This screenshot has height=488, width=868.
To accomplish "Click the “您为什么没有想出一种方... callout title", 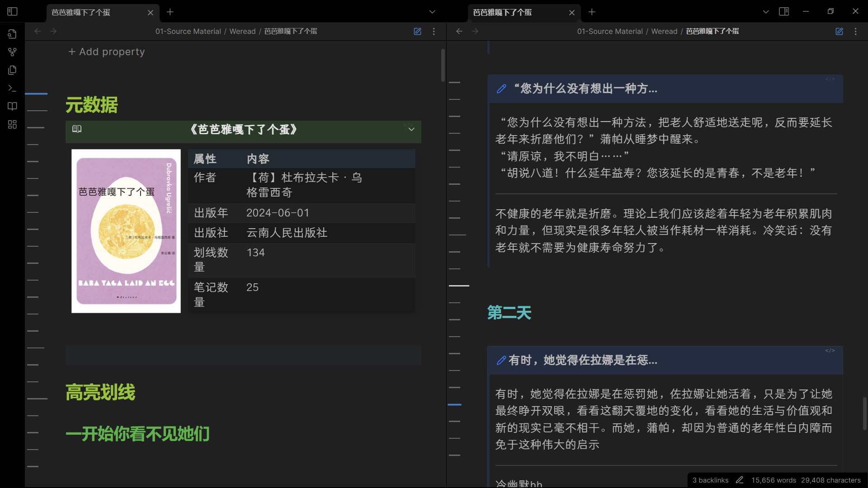I will click(x=585, y=89).
